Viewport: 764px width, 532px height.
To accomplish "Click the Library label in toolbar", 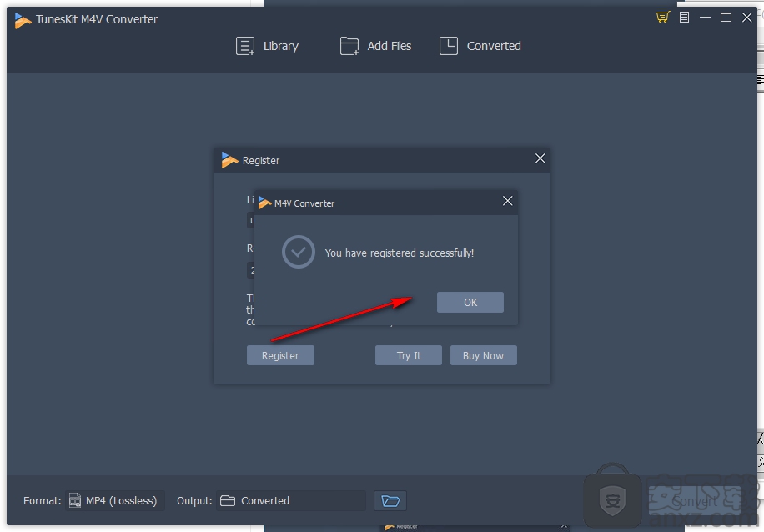I will 280,46.
